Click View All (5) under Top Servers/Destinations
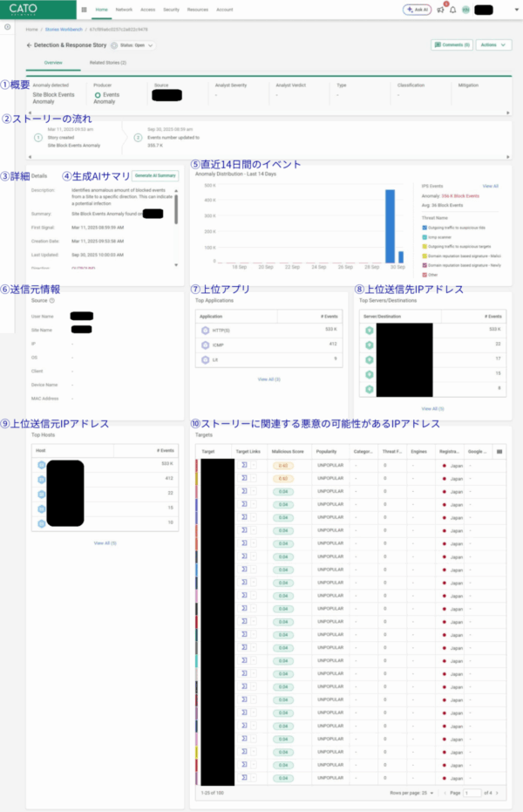Image resolution: width=523 pixels, height=812 pixels. [x=432, y=408]
